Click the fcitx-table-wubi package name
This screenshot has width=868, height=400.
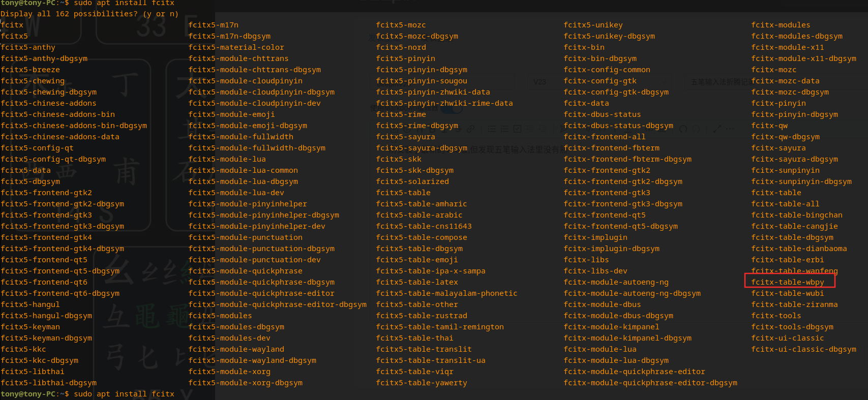coord(787,293)
